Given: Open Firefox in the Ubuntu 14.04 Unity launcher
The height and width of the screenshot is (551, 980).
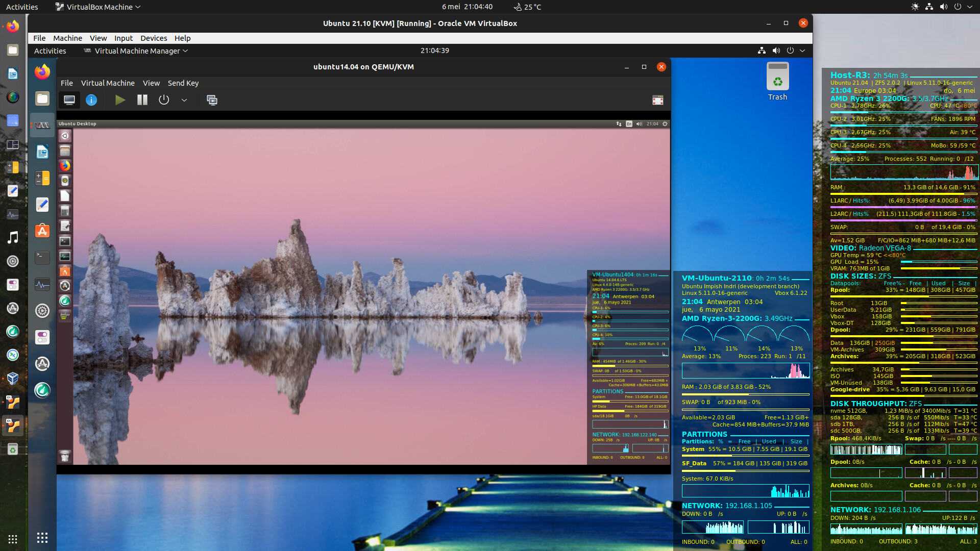Looking at the screenshot, I should click(x=65, y=166).
